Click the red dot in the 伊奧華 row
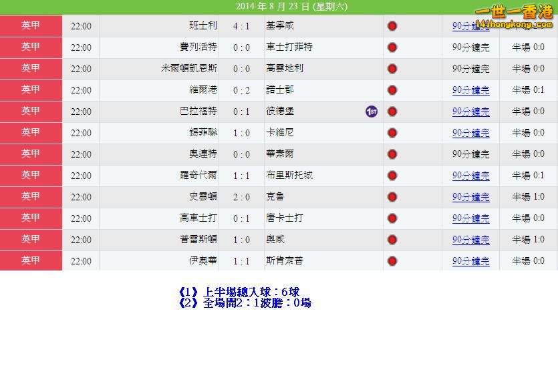The width and height of the screenshot is (558, 392). pos(392,260)
